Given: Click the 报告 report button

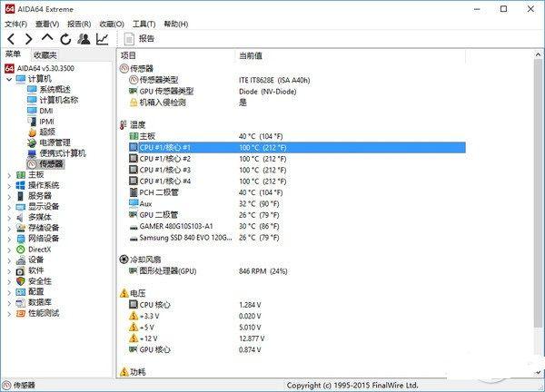Looking at the screenshot, I should pos(139,38).
